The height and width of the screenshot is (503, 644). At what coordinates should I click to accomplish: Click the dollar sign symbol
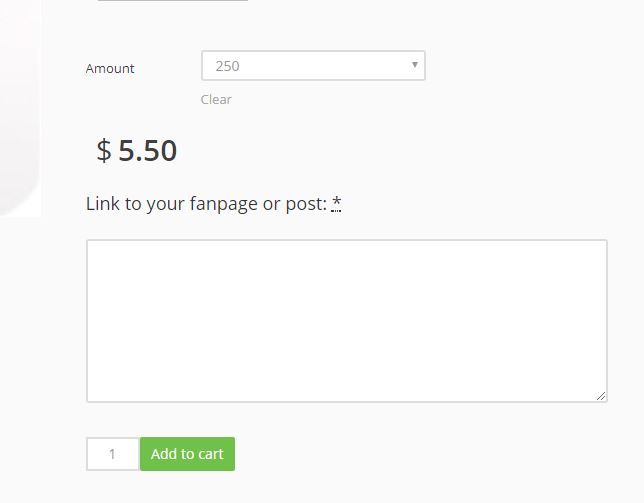click(x=104, y=151)
